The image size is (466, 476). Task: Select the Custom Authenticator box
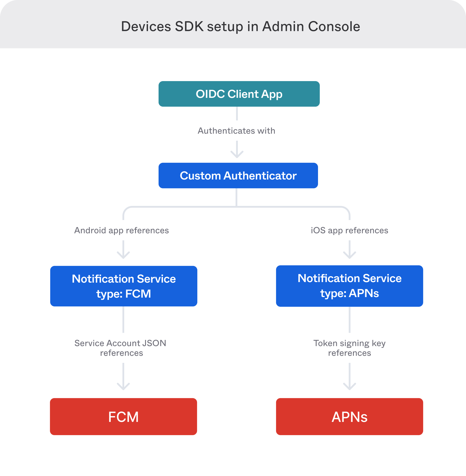click(238, 176)
